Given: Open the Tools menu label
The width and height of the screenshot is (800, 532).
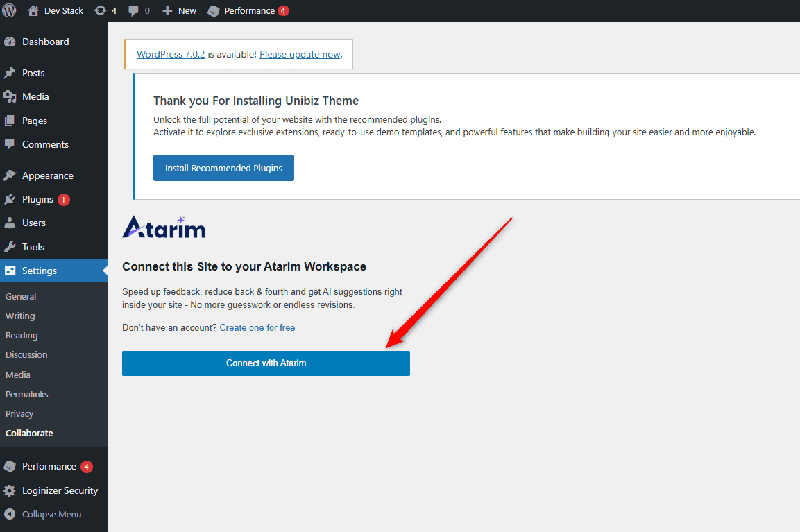Looking at the screenshot, I should (x=33, y=247).
